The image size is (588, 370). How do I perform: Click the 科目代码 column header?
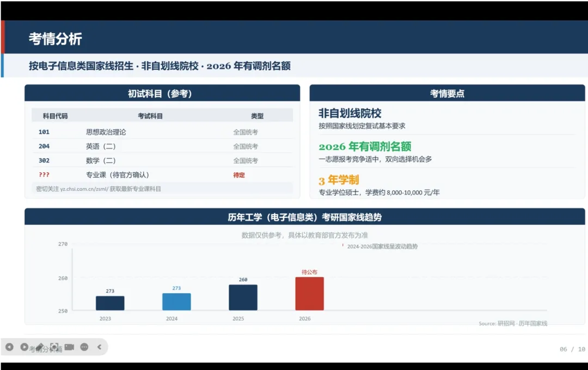click(55, 116)
